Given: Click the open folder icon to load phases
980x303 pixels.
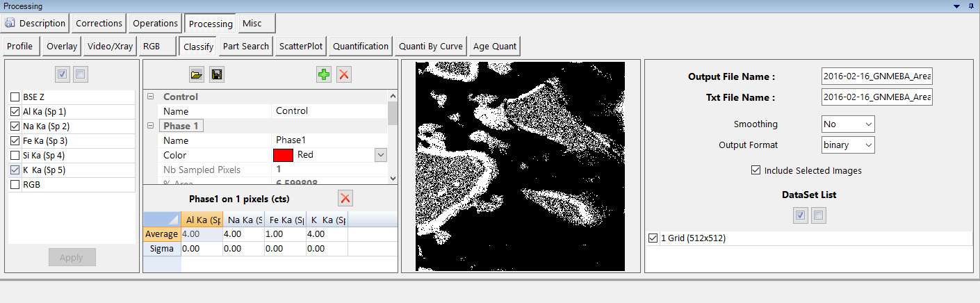Looking at the screenshot, I should 197,74.
